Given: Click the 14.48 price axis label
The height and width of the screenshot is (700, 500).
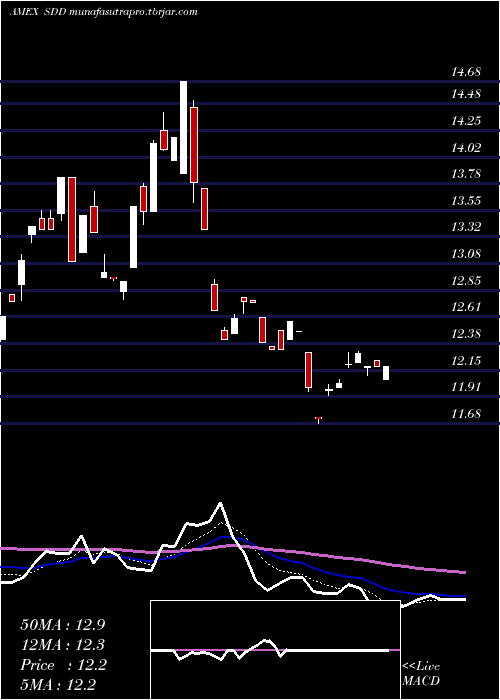Looking at the screenshot, I should [466, 94].
